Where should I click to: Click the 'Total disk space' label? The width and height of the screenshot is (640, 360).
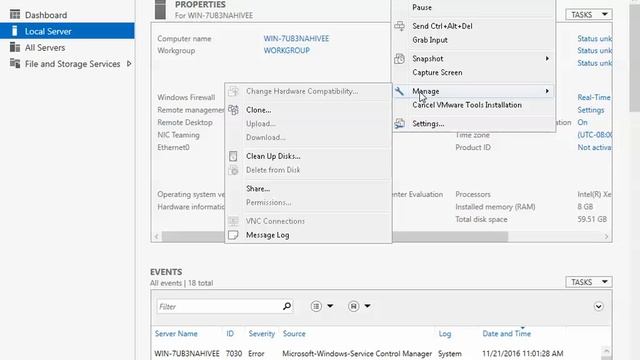tap(481, 220)
